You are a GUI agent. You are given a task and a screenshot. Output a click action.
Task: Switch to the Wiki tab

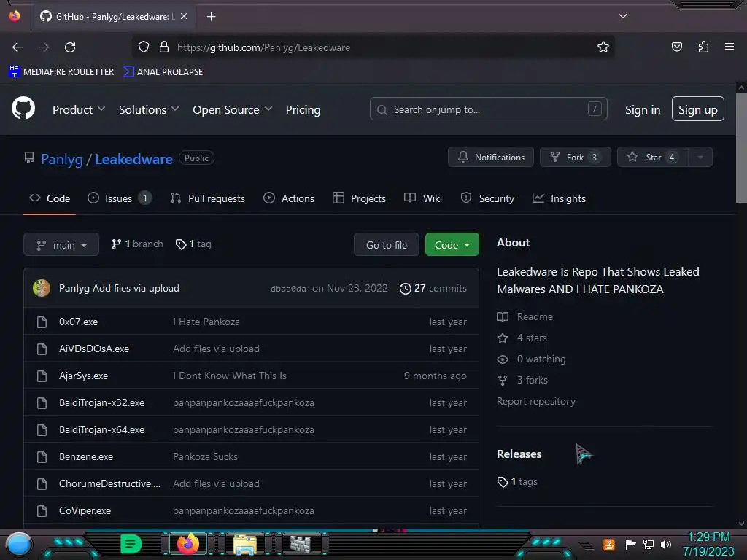point(423,198)
